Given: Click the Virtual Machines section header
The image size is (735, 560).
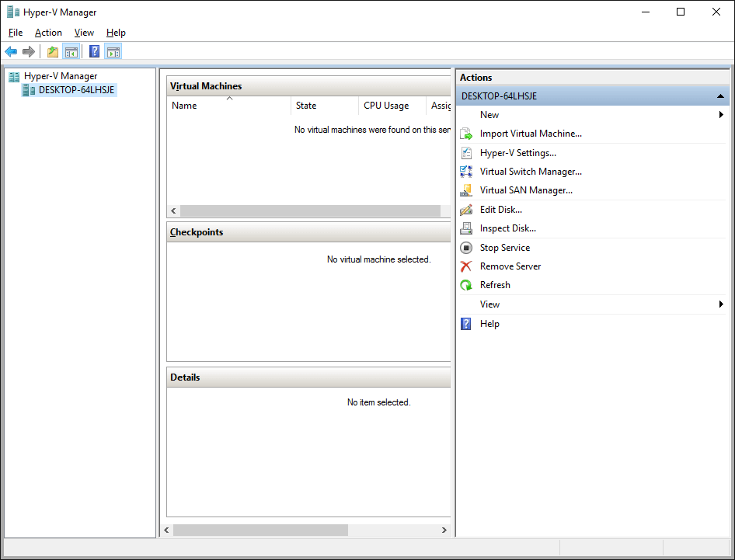Looking at the screenshot, I should pyautogui.click(x=309, y=86).
